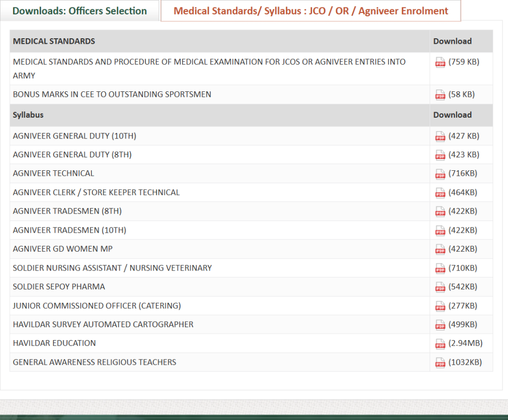508x420 pixels.
Task: Select Medical Standards/Syllabus JCO/OR/Agniveer tab
Action: 311,11
